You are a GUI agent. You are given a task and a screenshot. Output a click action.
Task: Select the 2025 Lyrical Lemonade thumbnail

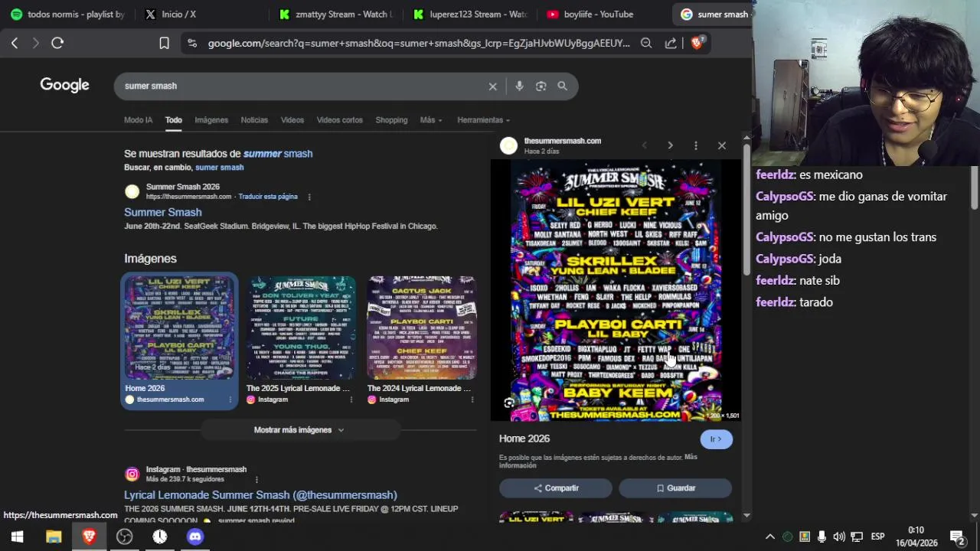coord(301,328)
